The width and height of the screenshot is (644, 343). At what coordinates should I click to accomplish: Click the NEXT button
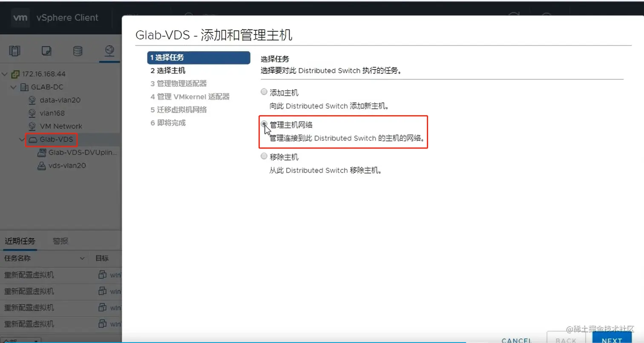(612, 338)
